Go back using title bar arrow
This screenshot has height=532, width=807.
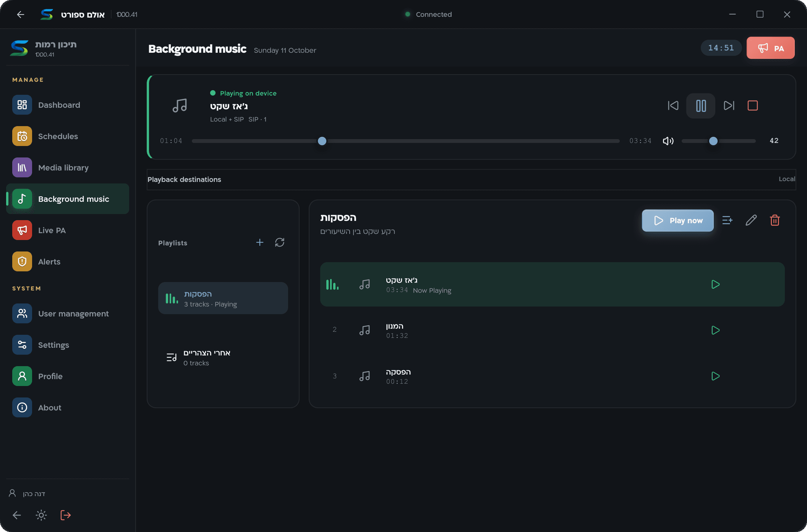21,15
